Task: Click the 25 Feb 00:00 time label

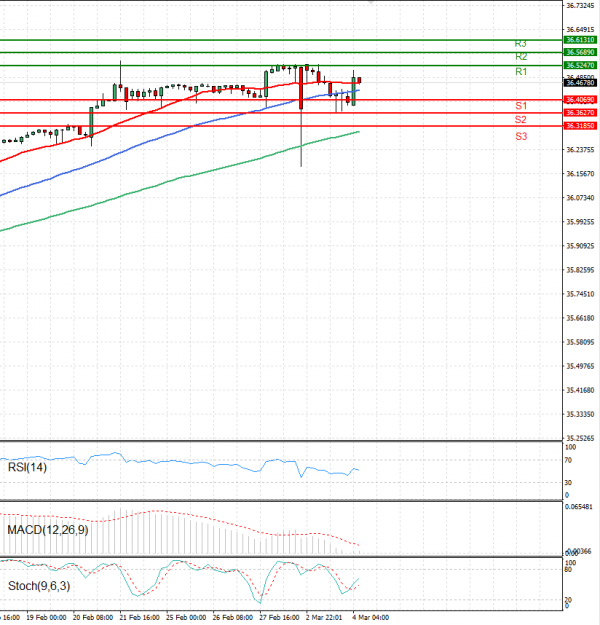Action: coord(186,617)
